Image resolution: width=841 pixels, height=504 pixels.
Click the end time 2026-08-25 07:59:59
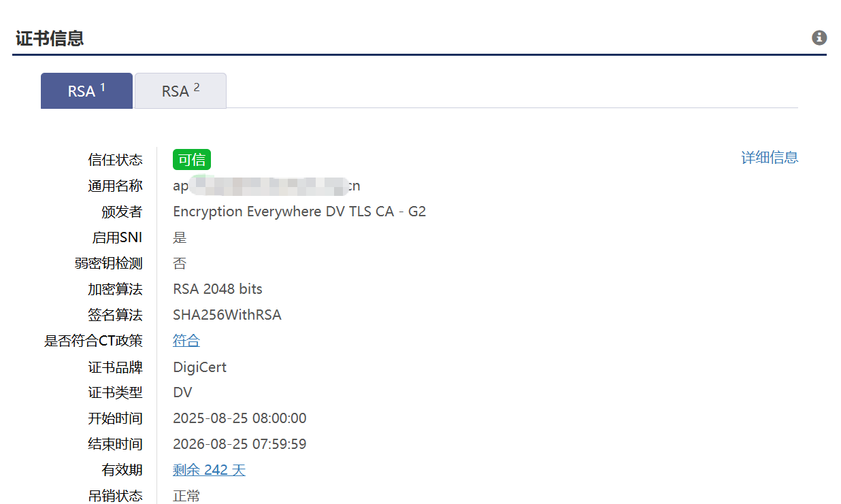tap(240, 444)
